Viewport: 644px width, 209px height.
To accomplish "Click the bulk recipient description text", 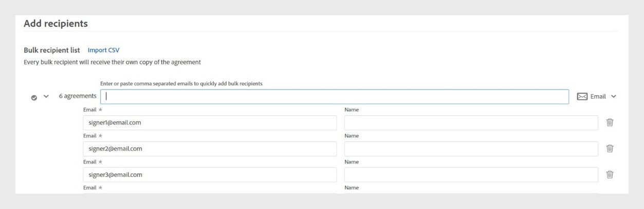I will (112, 62).
